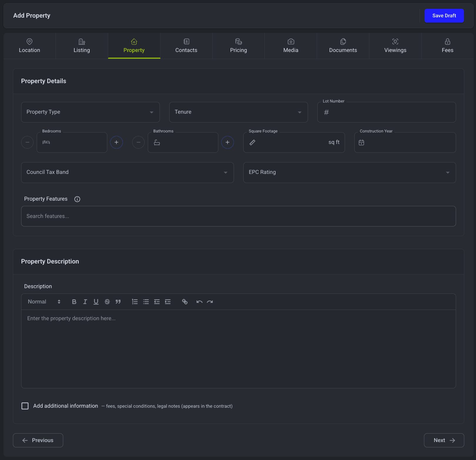Go to the Viewings tab
The width and height of the screenshot is (476, 460).
point(395,46)
